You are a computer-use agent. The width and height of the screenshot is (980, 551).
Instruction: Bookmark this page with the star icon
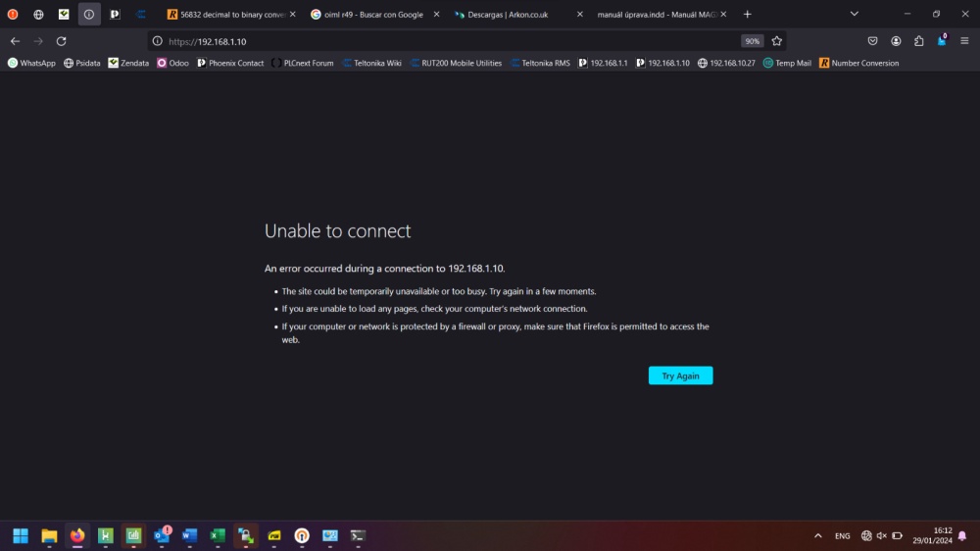(777, 41)
